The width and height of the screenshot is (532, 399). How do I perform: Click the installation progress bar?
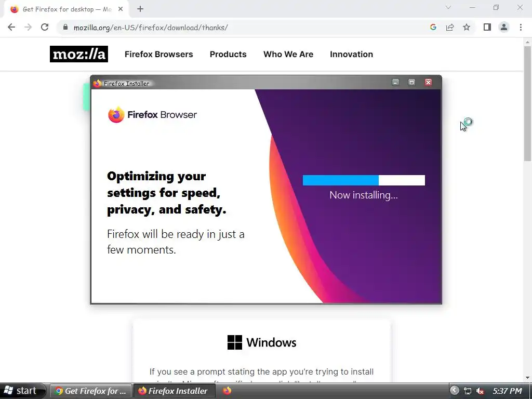pos(364,180)
